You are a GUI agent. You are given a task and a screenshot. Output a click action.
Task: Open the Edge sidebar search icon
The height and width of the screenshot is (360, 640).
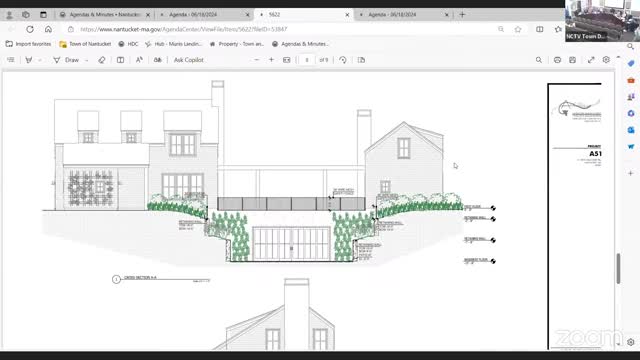coord(631,47)
